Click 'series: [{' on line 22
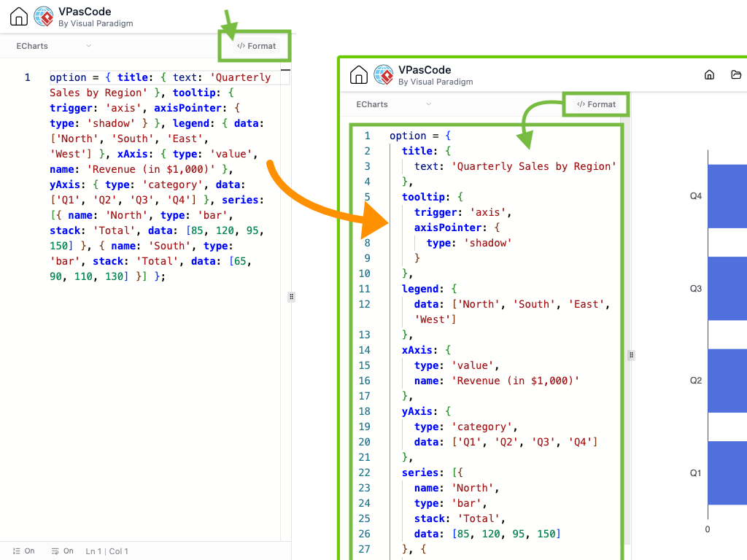Screen dimensions: 747x560 coord(432,472)
